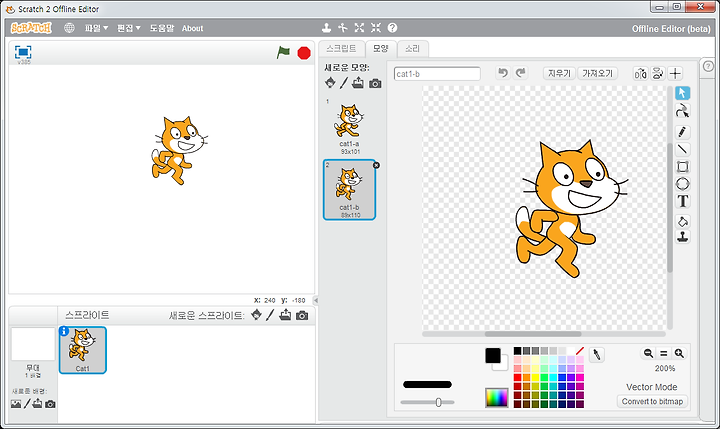This screenshot has width=720, height=429.
Task: Click the 가져오기 import button
Action: click(x=597, y=73)
